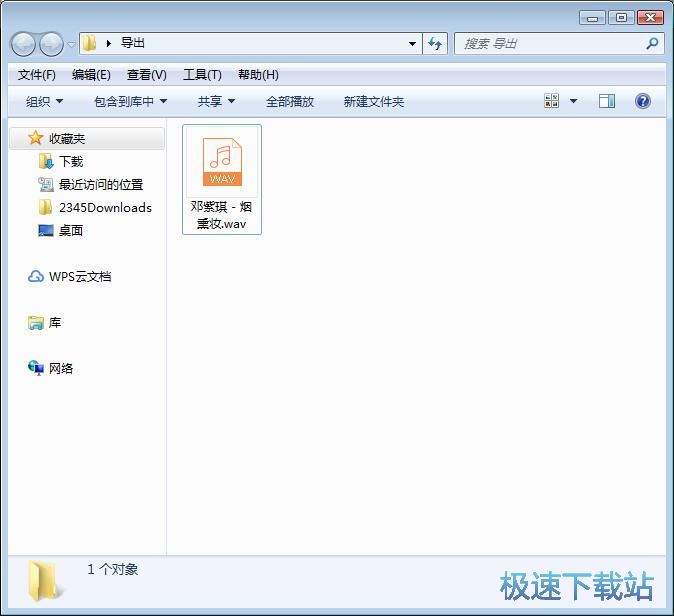
Task: Open the 帮助(H) menu
Action: pos(258,75)
